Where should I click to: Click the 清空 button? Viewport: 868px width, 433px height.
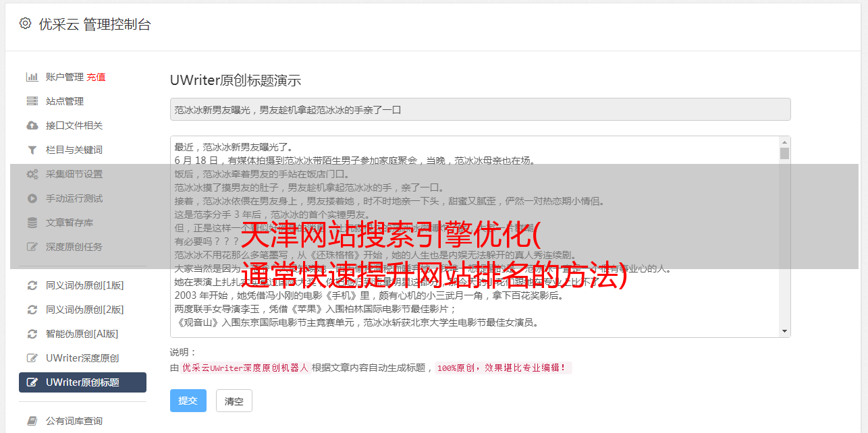(234, 401)
